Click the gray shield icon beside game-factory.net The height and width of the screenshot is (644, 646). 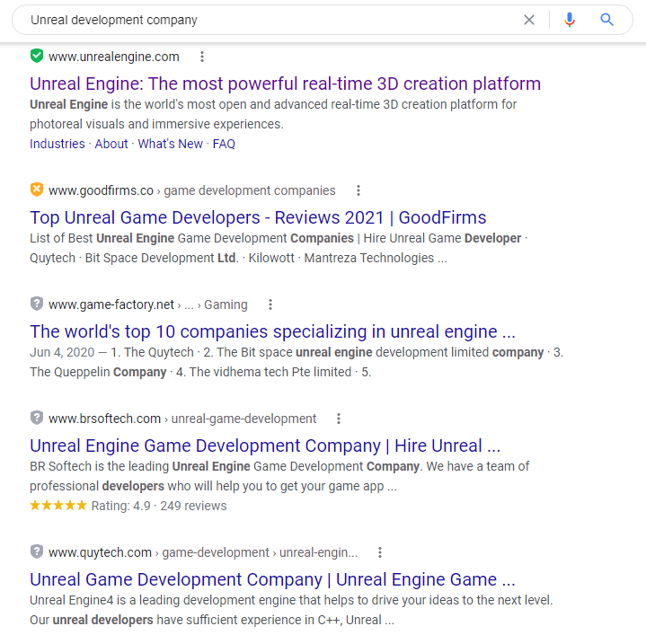37,304
